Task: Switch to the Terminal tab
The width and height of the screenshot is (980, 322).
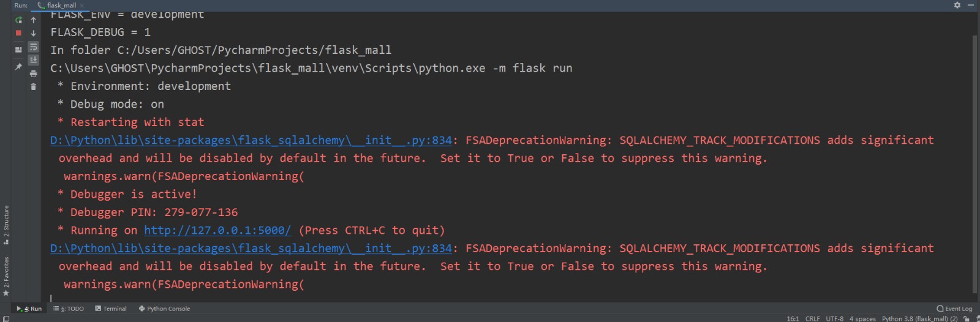Action: coord(111,309)
